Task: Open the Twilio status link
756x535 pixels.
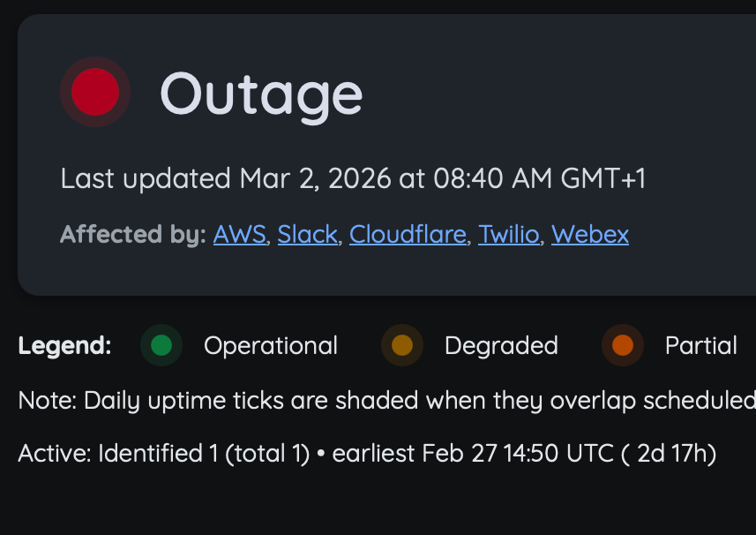Action: click(x=508, y=234)
